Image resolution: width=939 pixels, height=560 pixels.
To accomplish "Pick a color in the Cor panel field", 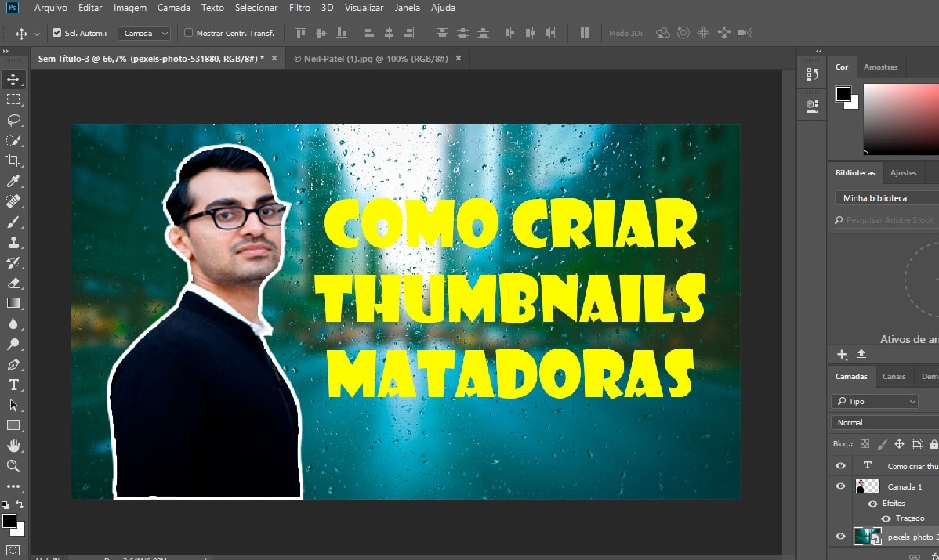I will click(x=901, y=119).
